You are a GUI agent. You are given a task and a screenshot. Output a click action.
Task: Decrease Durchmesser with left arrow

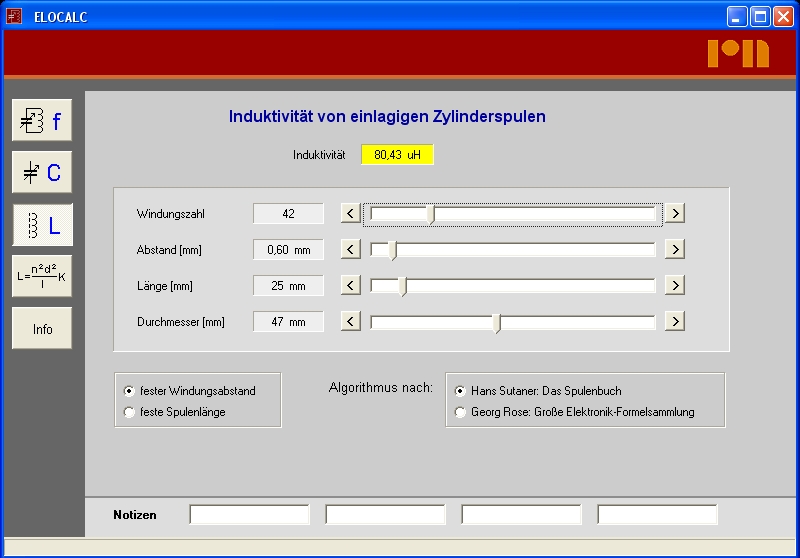coord(350,321)
